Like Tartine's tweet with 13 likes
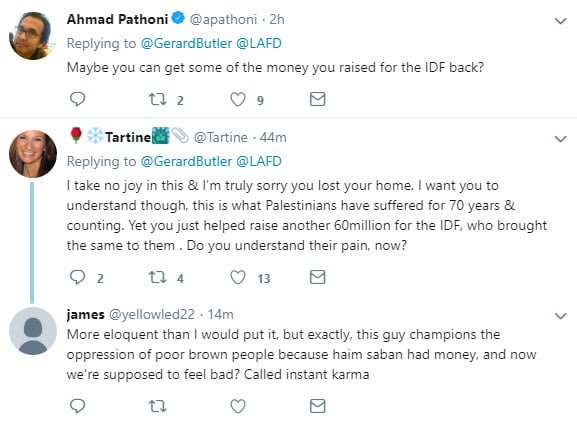Image resolution: width=577 pixels, height=422 pixels. [238, 277]
